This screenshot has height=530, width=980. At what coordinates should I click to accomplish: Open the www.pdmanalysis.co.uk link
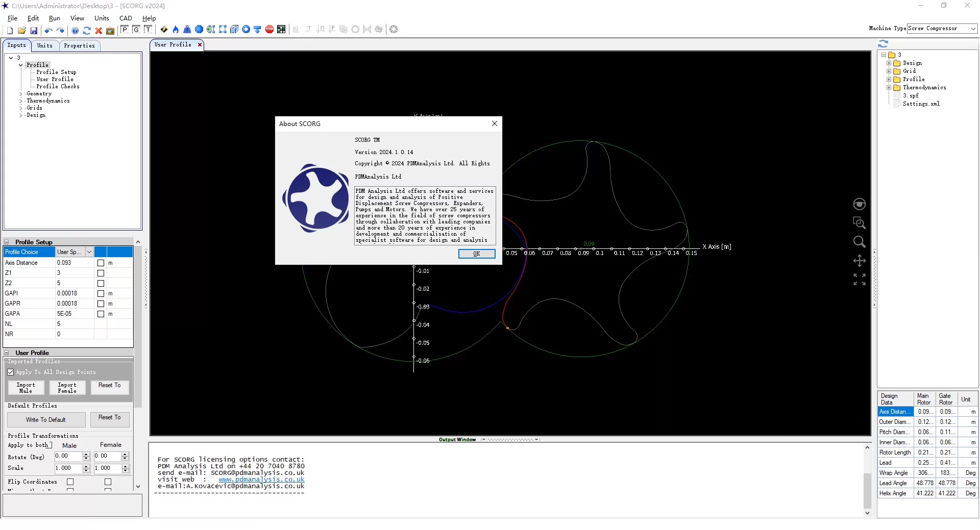point(261,479)
